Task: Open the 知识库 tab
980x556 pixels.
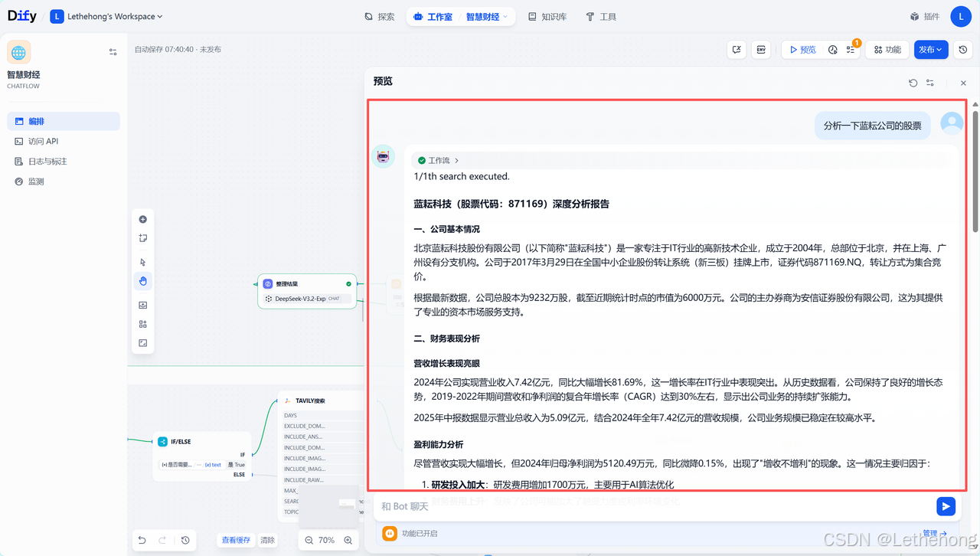Action: (547, 16)
